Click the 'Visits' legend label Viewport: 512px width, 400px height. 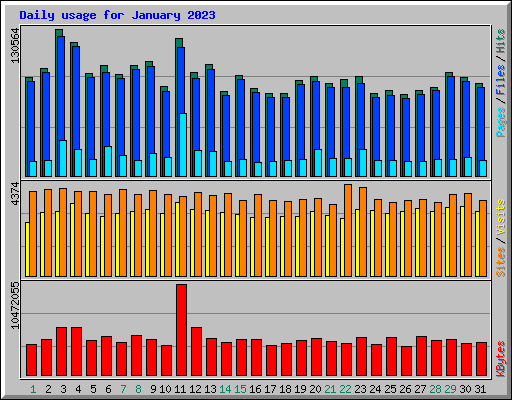[501, 217]
